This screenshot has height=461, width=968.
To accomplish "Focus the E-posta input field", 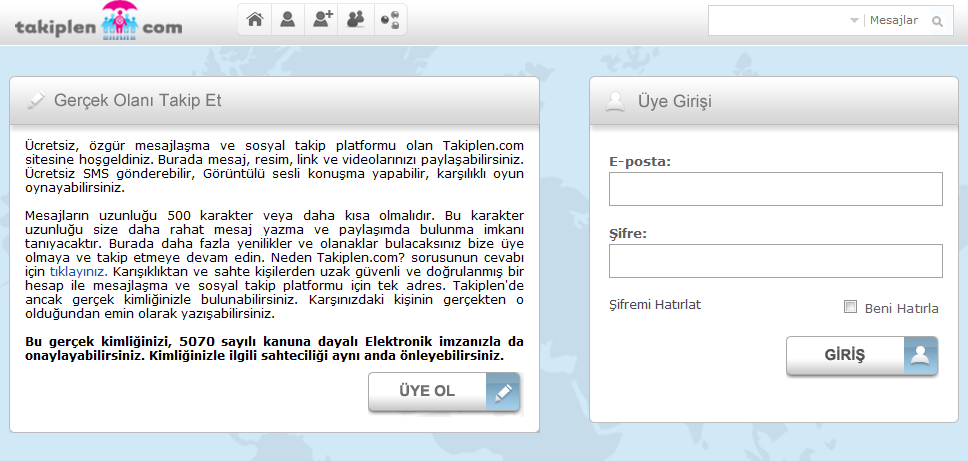I will (775, 189).
